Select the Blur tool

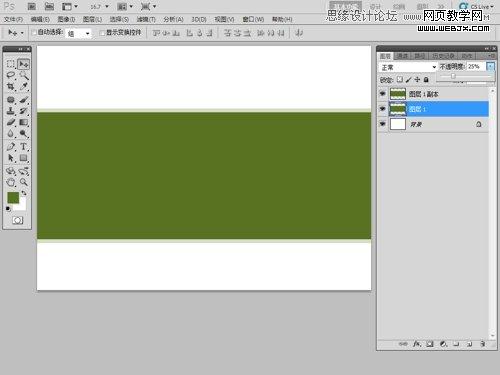pyautogui.click(x=11, y=134)
